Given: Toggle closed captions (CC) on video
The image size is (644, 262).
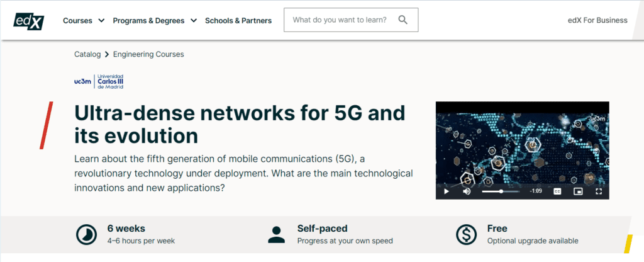Looking at the screenshot, I should point(557,191).
